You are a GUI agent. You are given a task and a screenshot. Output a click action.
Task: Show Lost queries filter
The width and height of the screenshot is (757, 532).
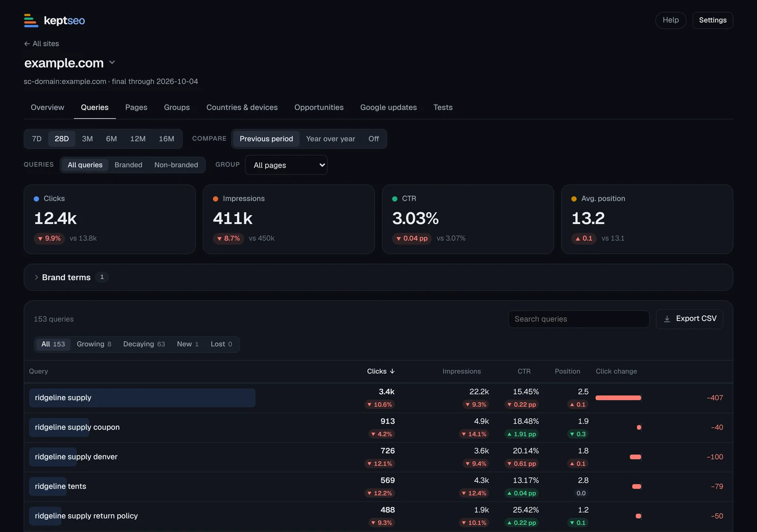(221, 344)
